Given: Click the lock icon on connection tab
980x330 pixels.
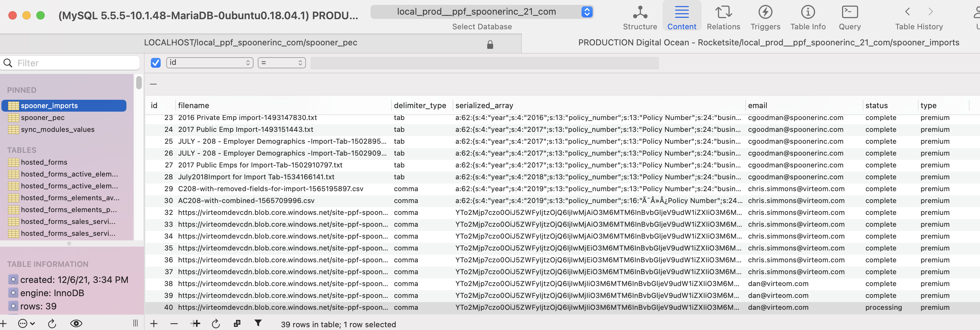Looking at the screenshot, I should tap(490, 45).
